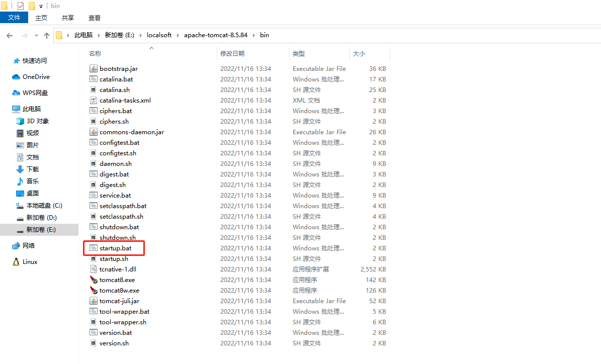This screenshot has width=601, height=364.
Task: Select the file named setclasspath.bat
Action: [123, 206]
